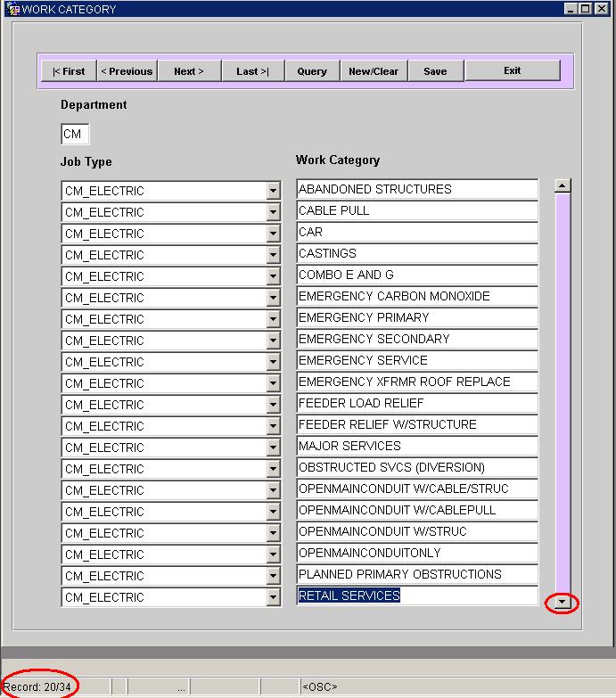Screen dimensions: 616x698
Task: Click the OPENMAINCONDUITONLY category field
Action: coord(417,553)
